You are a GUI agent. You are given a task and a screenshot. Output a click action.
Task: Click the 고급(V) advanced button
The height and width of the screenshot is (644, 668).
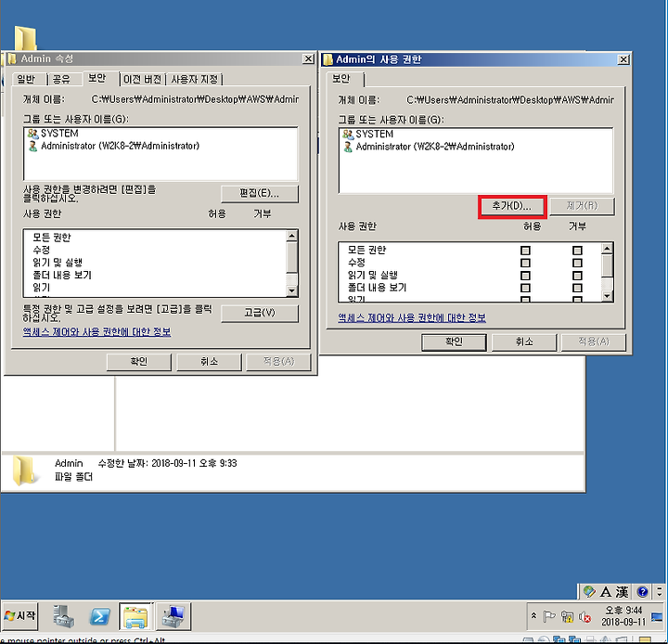[260, 314]
